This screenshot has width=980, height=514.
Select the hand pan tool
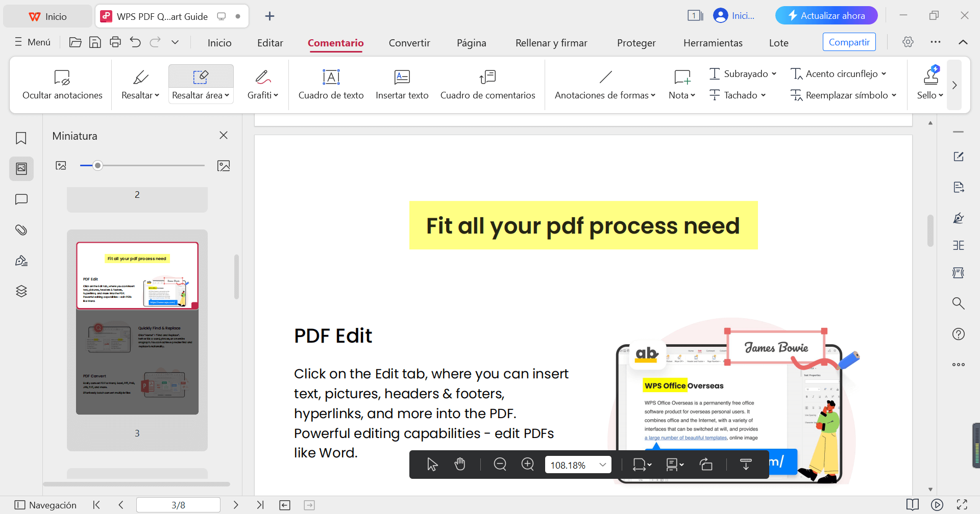460,464
